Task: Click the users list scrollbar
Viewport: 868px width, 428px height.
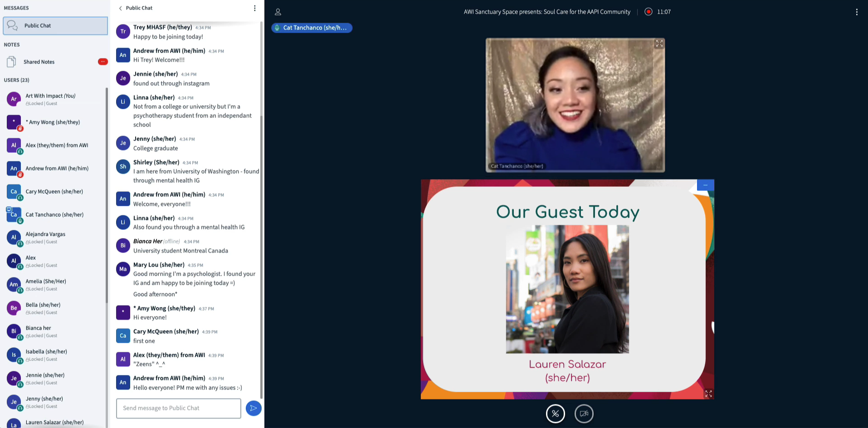Action: tap(107, 195)
